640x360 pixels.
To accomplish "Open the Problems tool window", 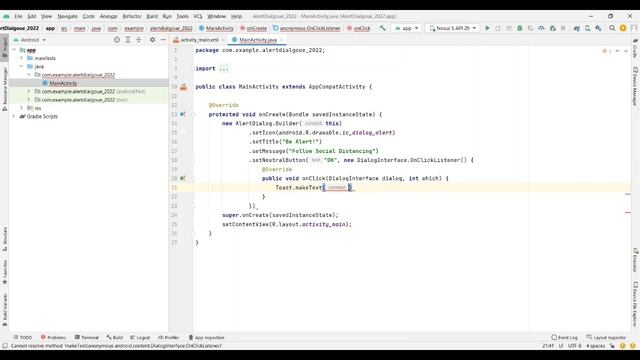I will coord(53,338).
